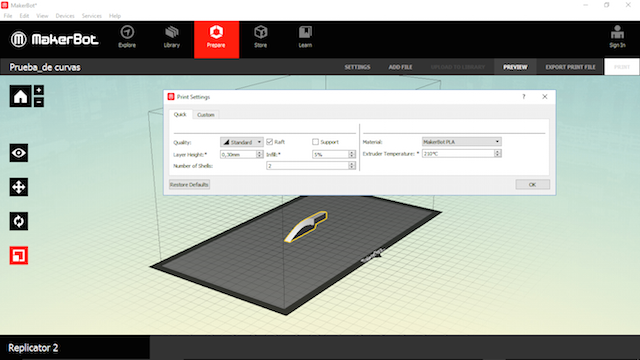The height and width of the screenshot is (360, 640).
Task: Open the Devices menu
Action: pyautogui.click(x=65, y=16)
